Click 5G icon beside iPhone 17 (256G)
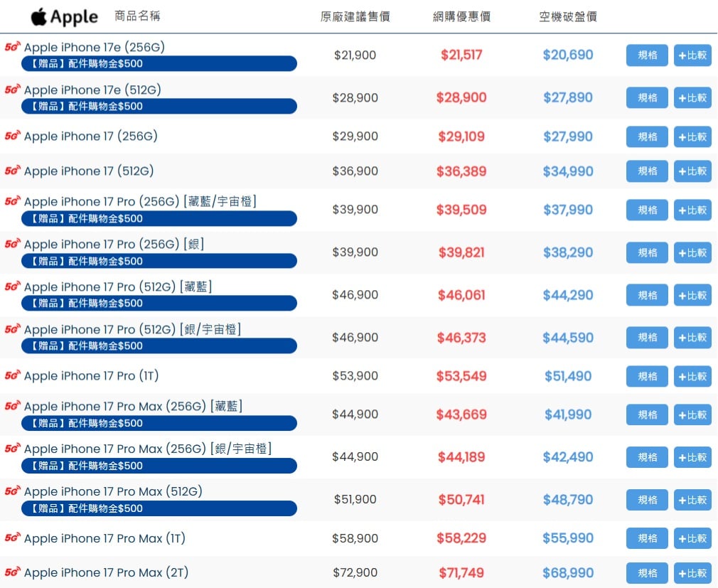 click(x=12, y=136)
